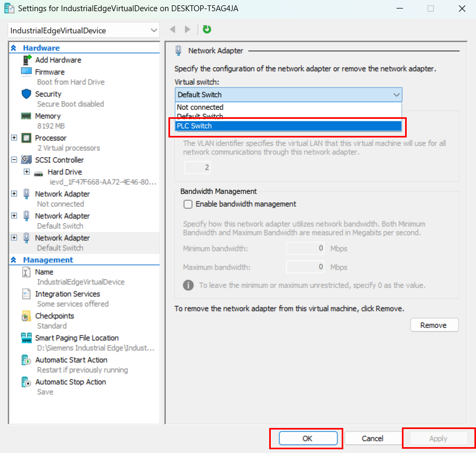Open the Checkpoints icon under Management
Viewport: 476px width, 453px height.
25,316
